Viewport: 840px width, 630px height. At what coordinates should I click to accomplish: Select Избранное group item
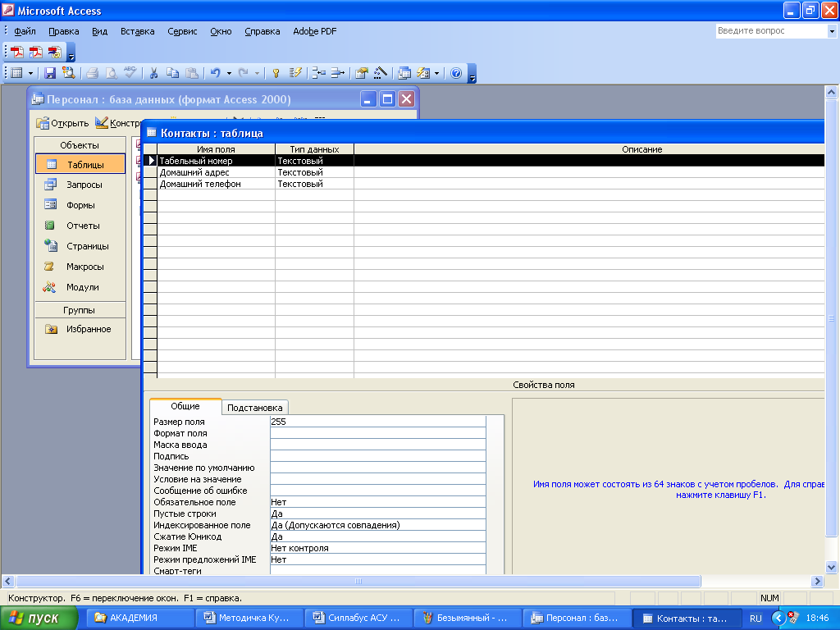[80, 329]
